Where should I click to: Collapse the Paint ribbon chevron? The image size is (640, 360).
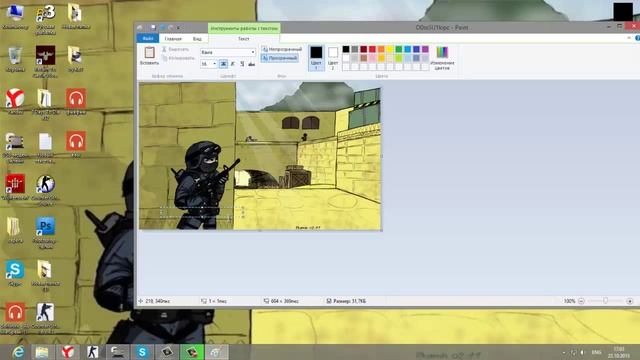point(629,38)
